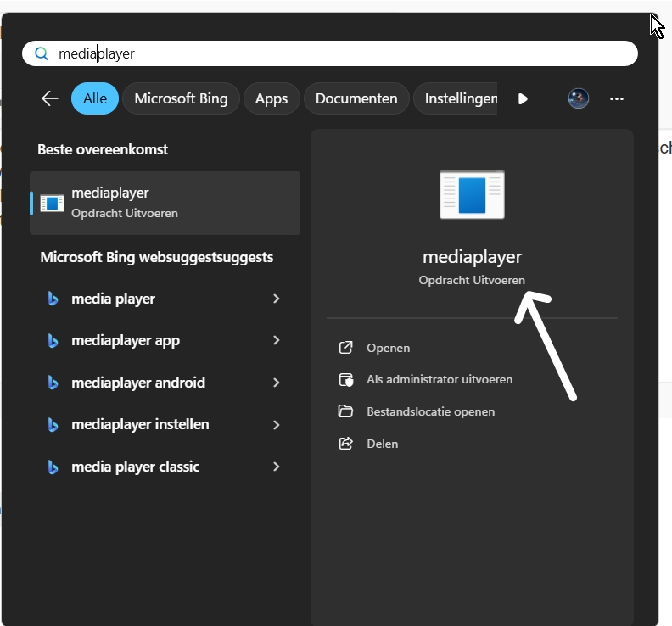
Task: Click inside the search text field
Action: click(x=339, y=53)
